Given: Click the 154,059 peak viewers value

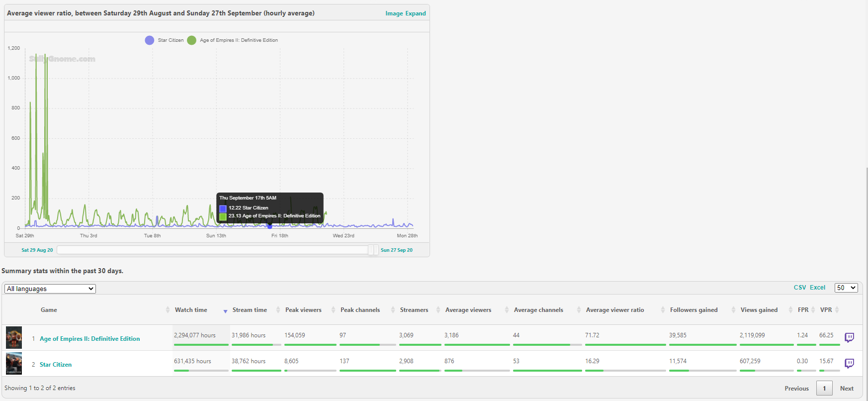Looking at the screenshot, I should click(x=295, y=335).
